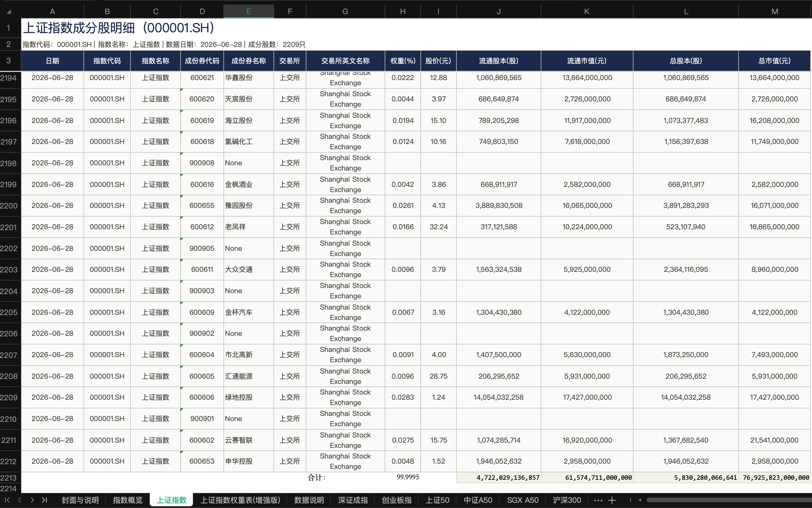Click the 股价(元) header cell
812x508 pixels.
438,61
